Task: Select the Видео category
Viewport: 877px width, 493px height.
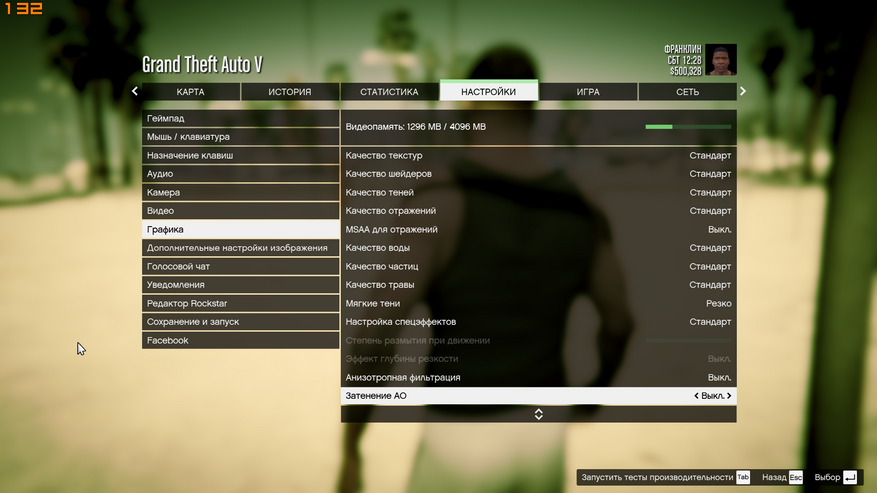Action: pos(241,210)
